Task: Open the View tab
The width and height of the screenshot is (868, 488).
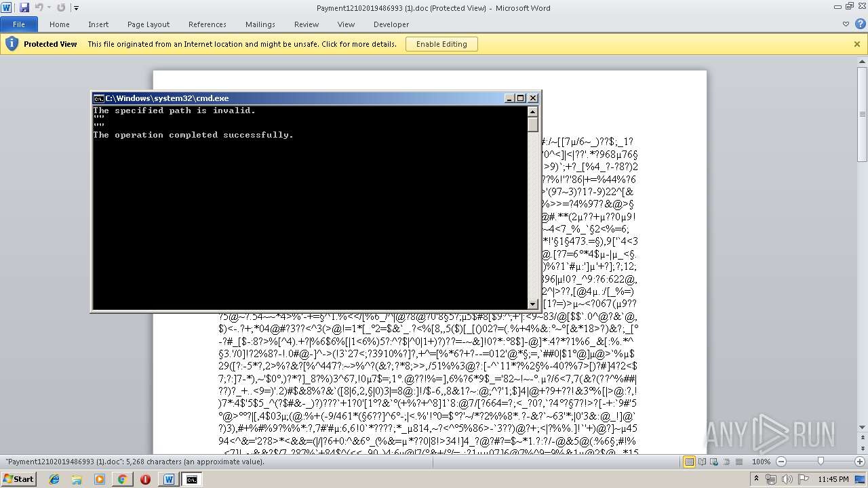Action: (x=346, y=24)
